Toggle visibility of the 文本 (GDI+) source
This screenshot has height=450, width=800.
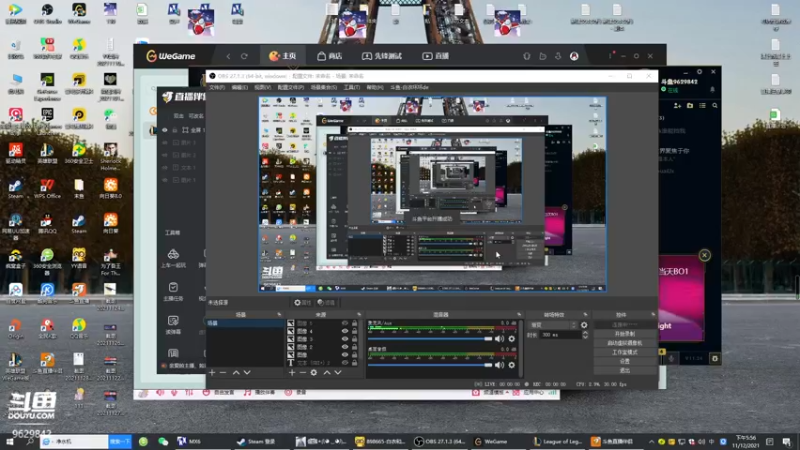(345, 363)
